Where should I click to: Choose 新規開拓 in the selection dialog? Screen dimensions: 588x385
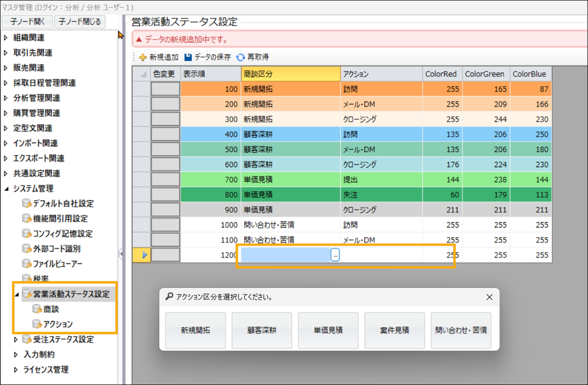pyautogui.click(x=195, y=330)
